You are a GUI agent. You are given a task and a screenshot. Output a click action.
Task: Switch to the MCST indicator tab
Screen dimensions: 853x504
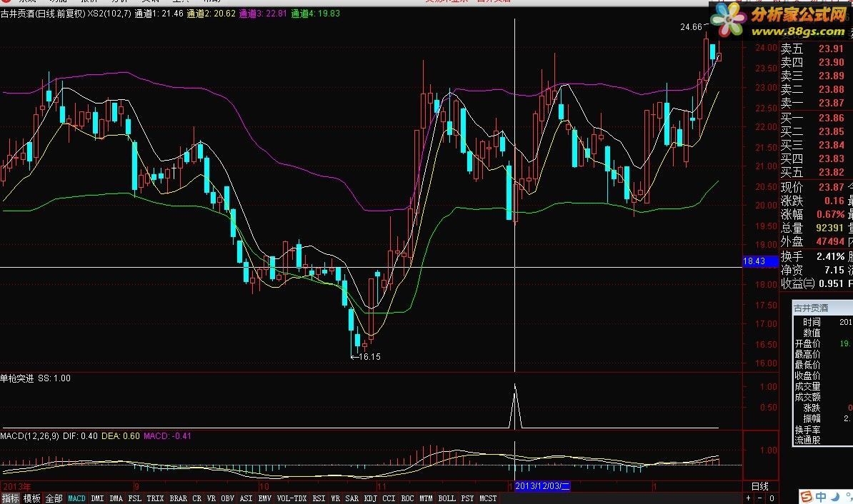click(x=488, y=498)
